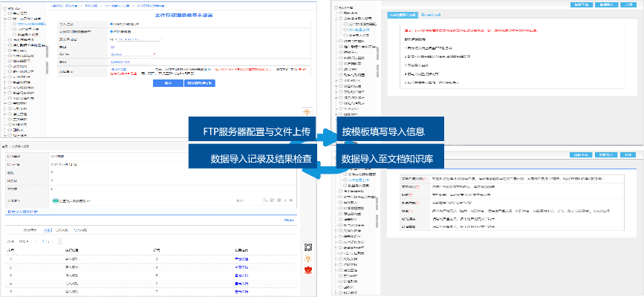The image size is (644, 297).
Task: Click the last blue button atop field description window
Action: (x=628, y=155)
